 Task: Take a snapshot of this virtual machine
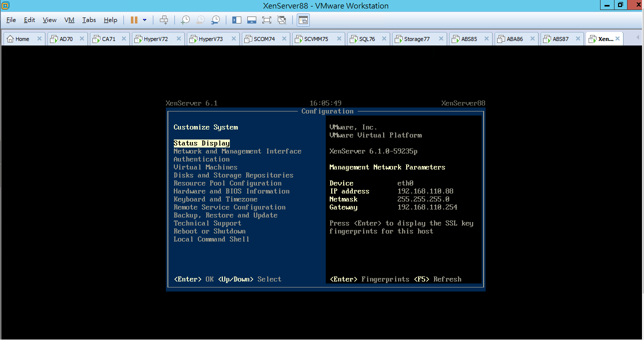click(185, 20)
